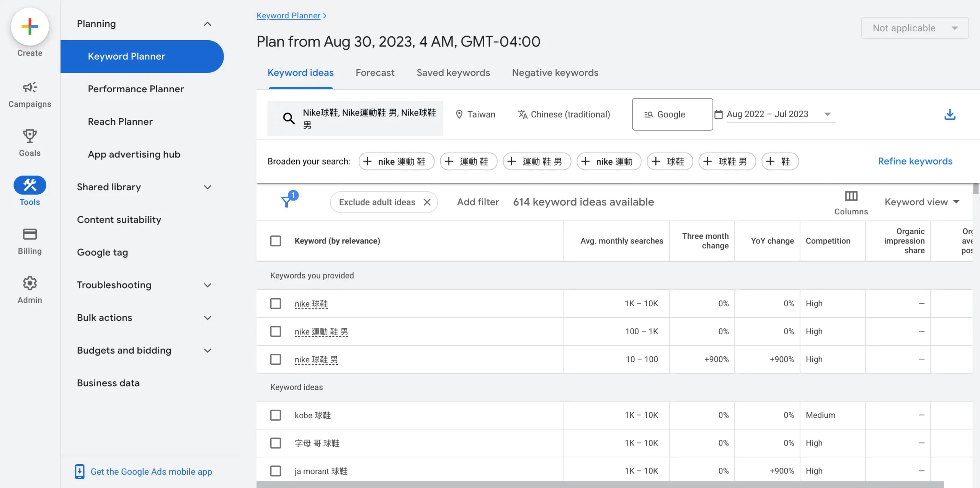This screenshot has height=488, width=980.
Task: Click the calendar date icon
Action: tap(719, 114)
